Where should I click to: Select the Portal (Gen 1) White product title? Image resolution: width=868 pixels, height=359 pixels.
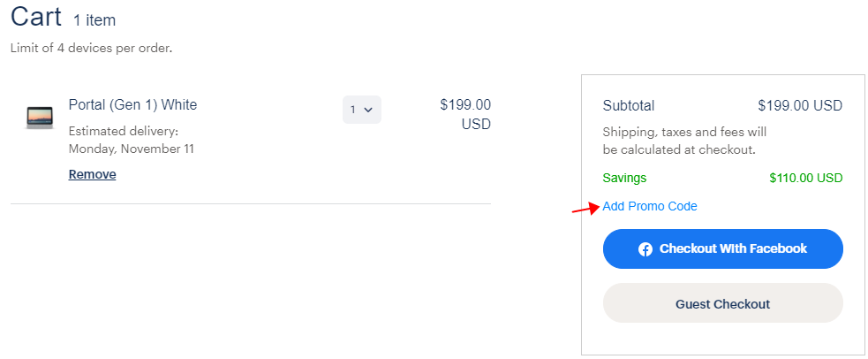pos(132,104)
